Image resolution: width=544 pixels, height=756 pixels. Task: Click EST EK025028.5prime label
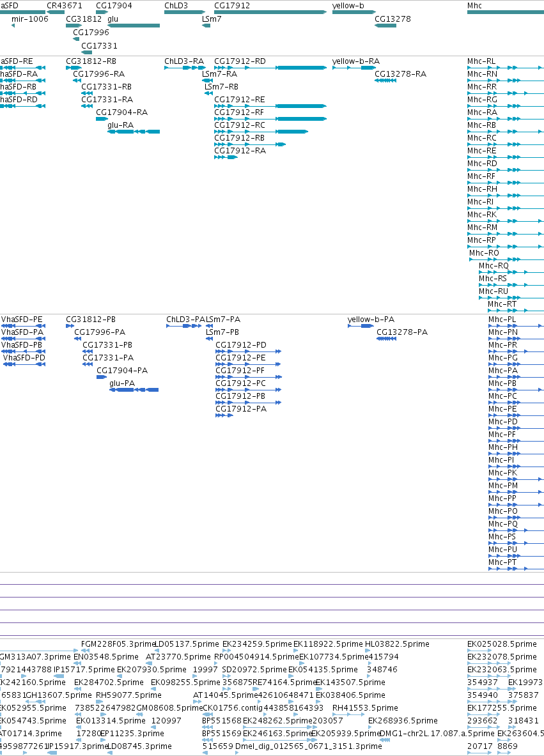(x=502, y=644)
